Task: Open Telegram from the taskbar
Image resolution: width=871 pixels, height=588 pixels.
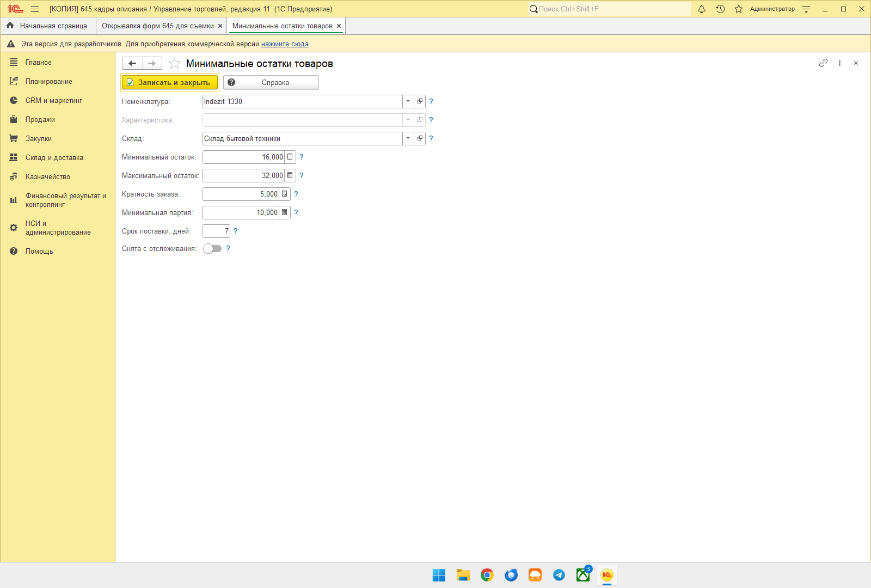Action: pos(559,575)
